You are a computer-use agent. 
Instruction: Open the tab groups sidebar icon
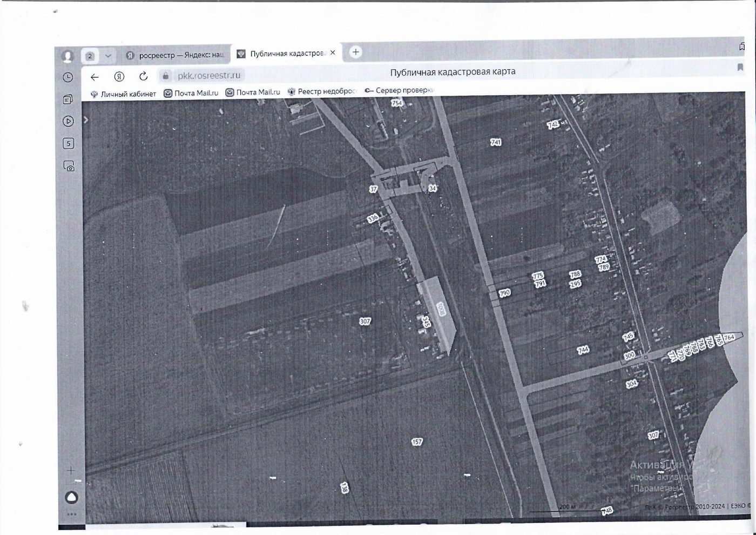[x=68, y=99]
